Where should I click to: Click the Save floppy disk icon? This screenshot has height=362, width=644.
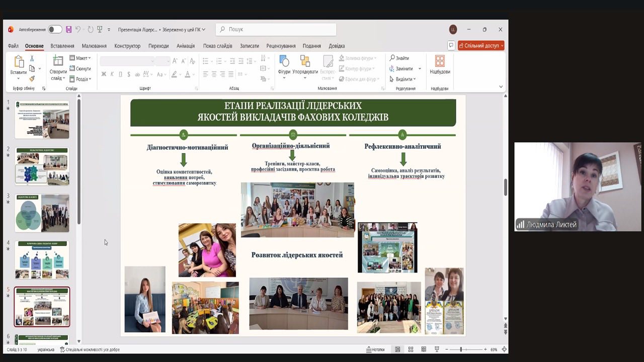(x=68, y=30)
